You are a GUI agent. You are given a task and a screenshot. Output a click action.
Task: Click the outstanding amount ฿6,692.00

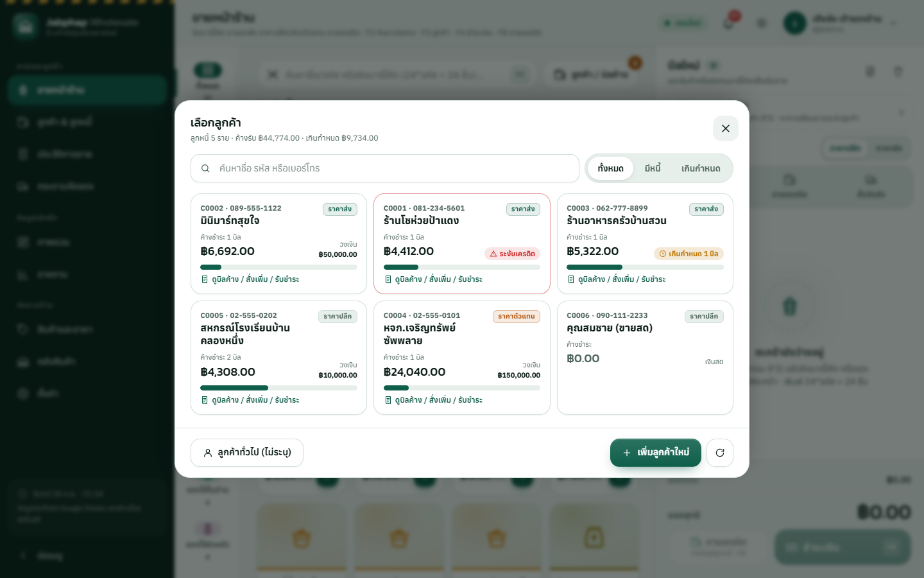[x=228, y=251]
